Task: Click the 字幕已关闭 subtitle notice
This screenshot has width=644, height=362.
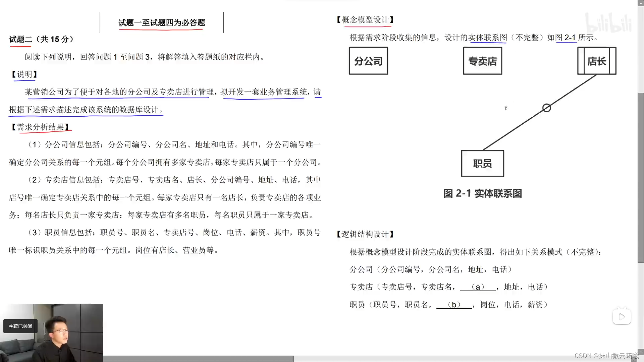Action: [x=20, y=326]
